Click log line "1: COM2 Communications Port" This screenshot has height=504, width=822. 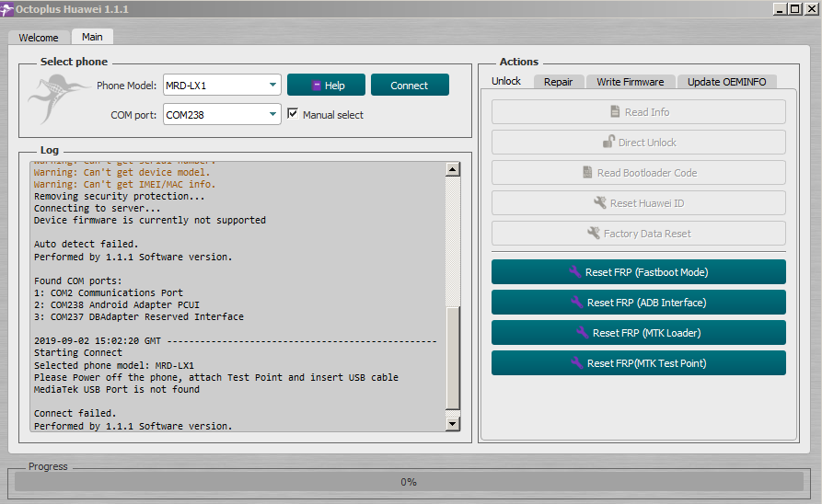click(109, 292)
